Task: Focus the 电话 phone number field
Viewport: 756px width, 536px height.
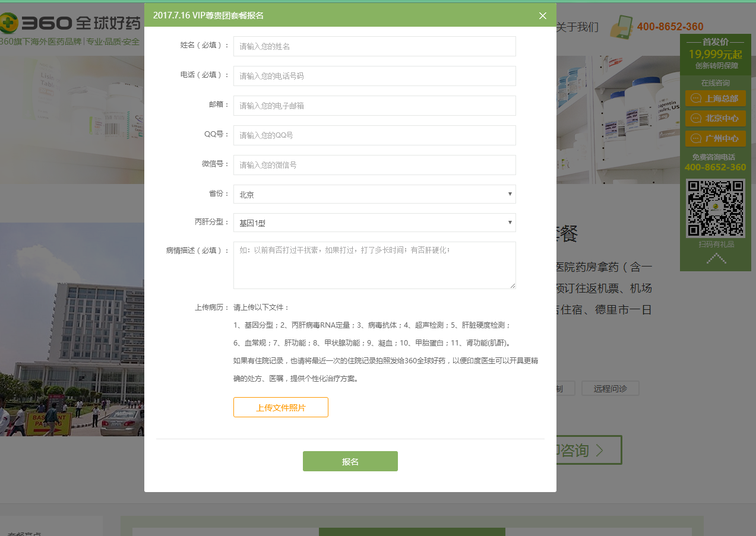Action: [374, 76]
